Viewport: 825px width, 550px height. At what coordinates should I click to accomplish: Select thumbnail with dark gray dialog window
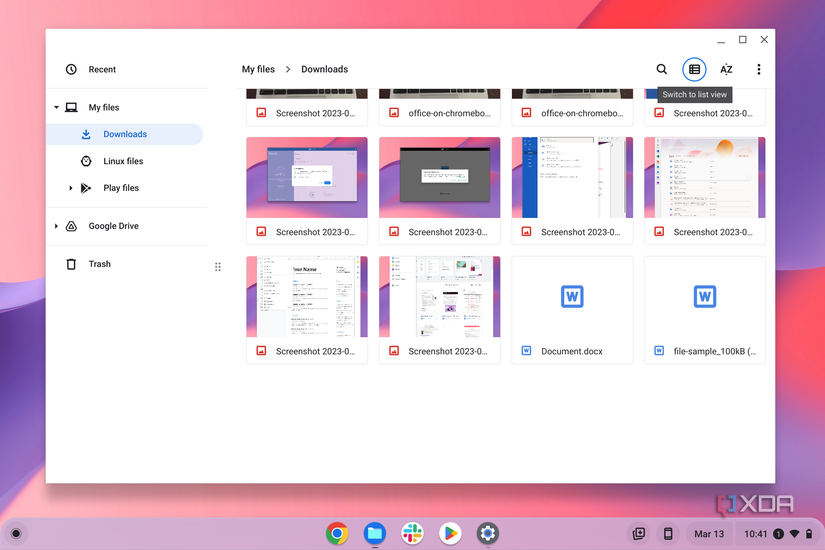pyautogui.click(x=439, y=177)
